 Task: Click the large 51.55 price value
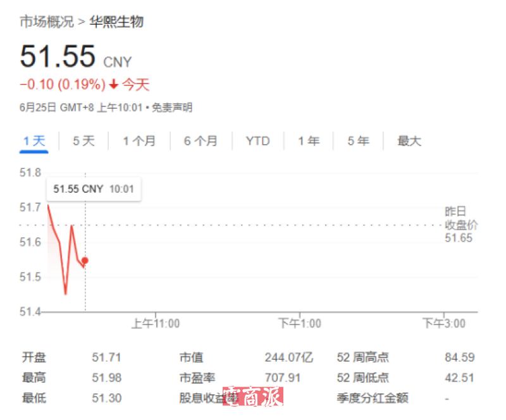pyautogui.click(x=58, y=56)
